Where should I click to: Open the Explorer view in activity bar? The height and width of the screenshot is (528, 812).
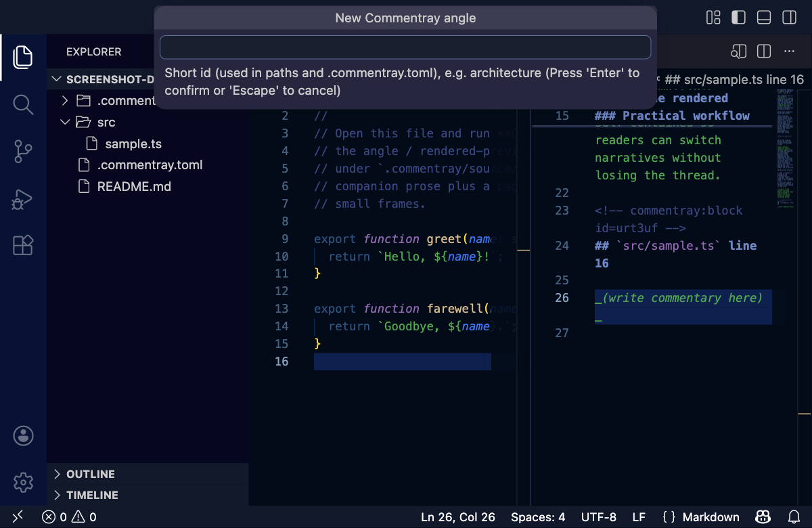pyautogui.click(x=23, y=57)
